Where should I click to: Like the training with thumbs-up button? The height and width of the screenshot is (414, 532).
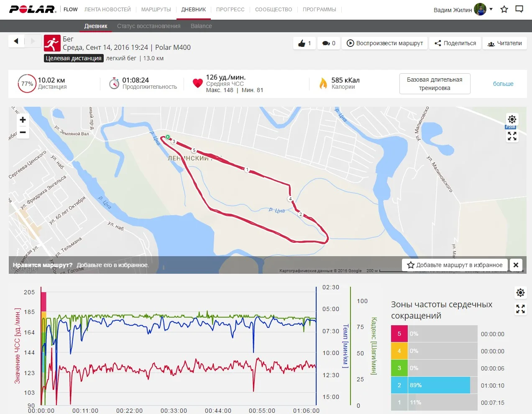coord(304,43)
